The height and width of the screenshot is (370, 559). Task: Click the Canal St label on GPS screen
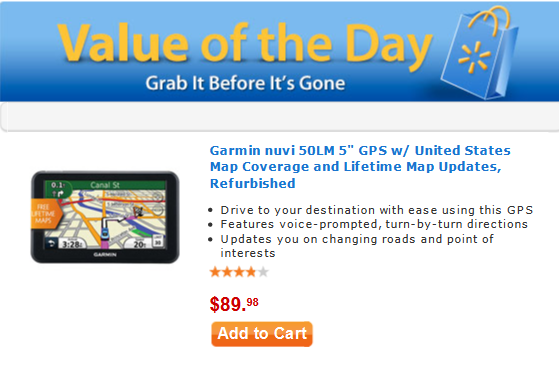point(105,185)
